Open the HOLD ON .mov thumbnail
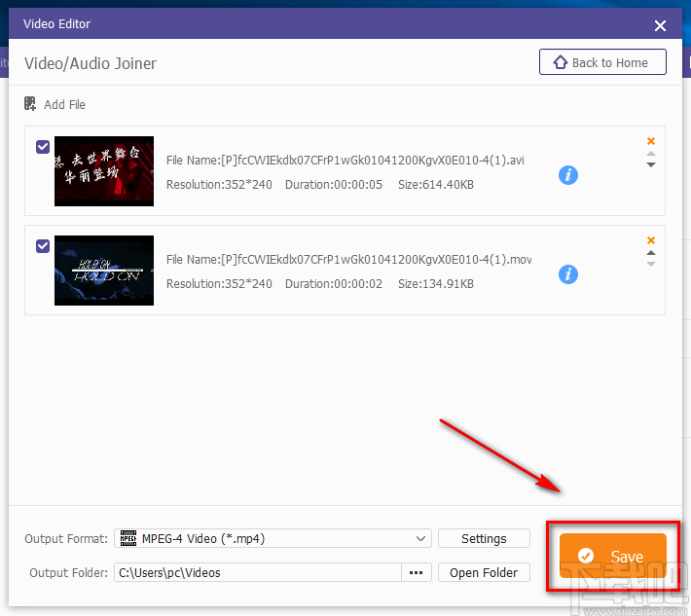 (x=104, y=271)
